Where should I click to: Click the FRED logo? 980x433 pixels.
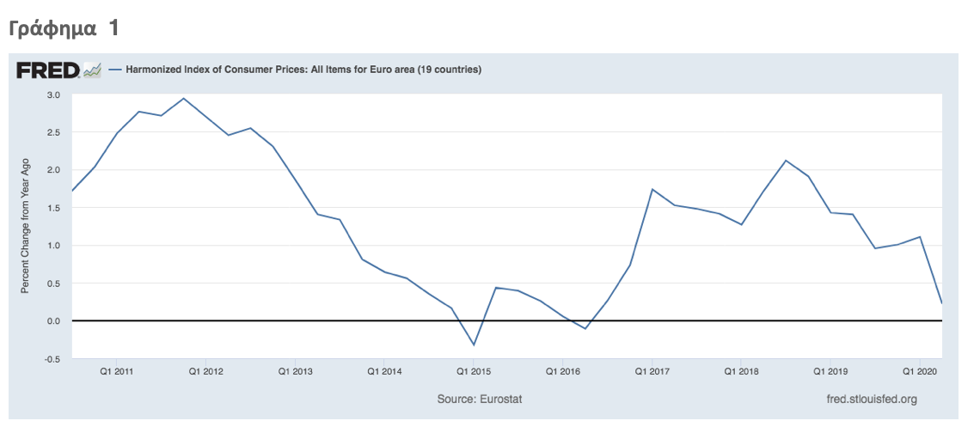47,70
